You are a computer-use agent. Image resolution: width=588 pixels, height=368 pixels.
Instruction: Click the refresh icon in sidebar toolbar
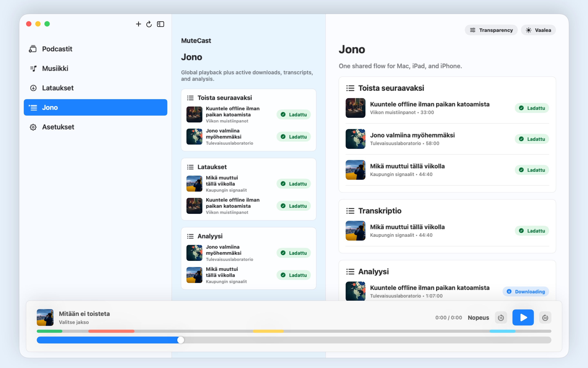coord(149,24)
